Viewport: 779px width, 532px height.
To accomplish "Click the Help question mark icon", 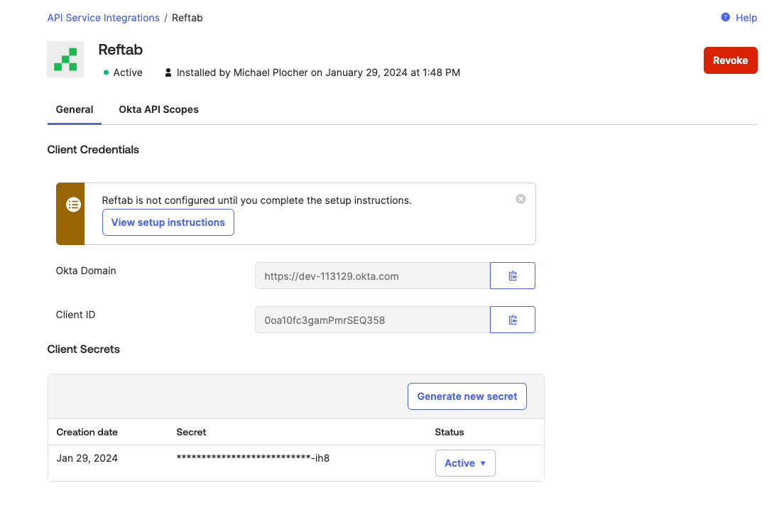I will (x=724, y=18).
